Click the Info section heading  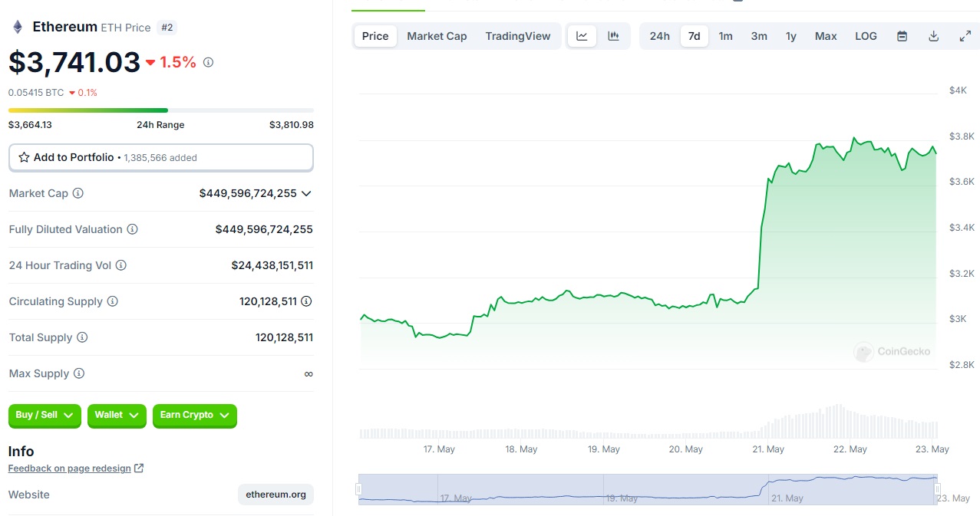(x=21, y=451)
